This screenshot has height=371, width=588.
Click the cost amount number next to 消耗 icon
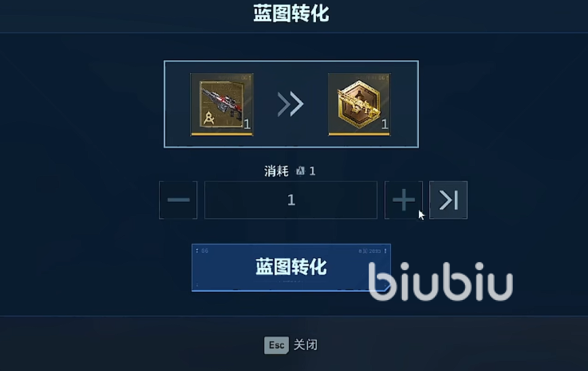coord(313,171)
